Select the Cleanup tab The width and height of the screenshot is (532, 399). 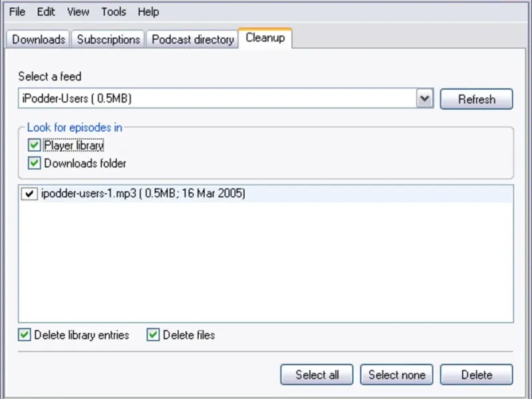265,38
